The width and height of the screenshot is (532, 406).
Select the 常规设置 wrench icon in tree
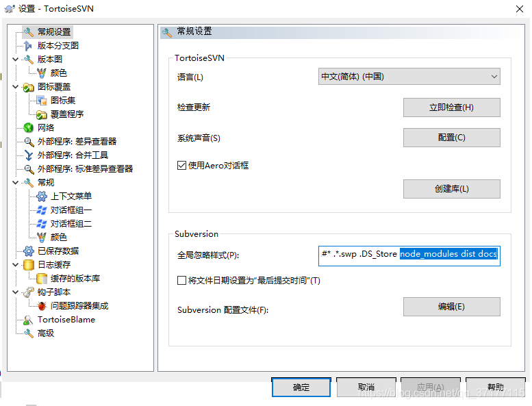(29, 32)
